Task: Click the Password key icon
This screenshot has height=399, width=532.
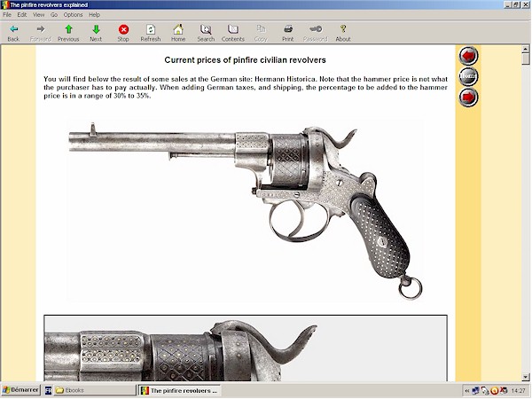Action: point(316,34)
